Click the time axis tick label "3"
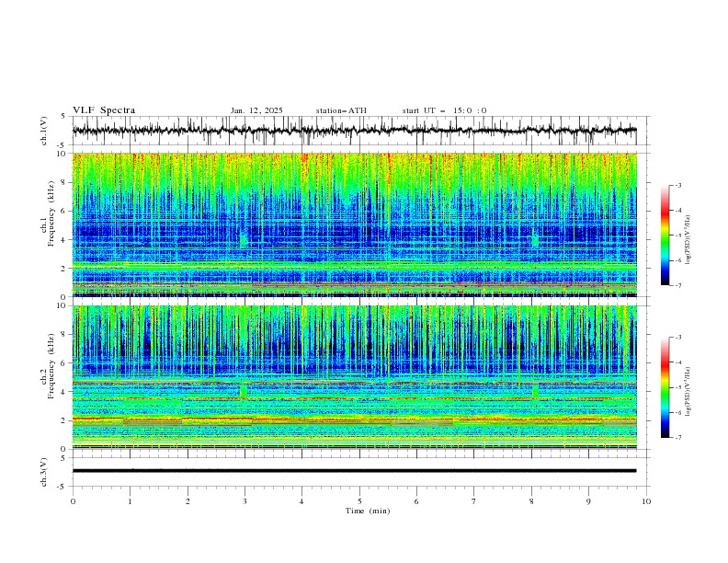 245,501
